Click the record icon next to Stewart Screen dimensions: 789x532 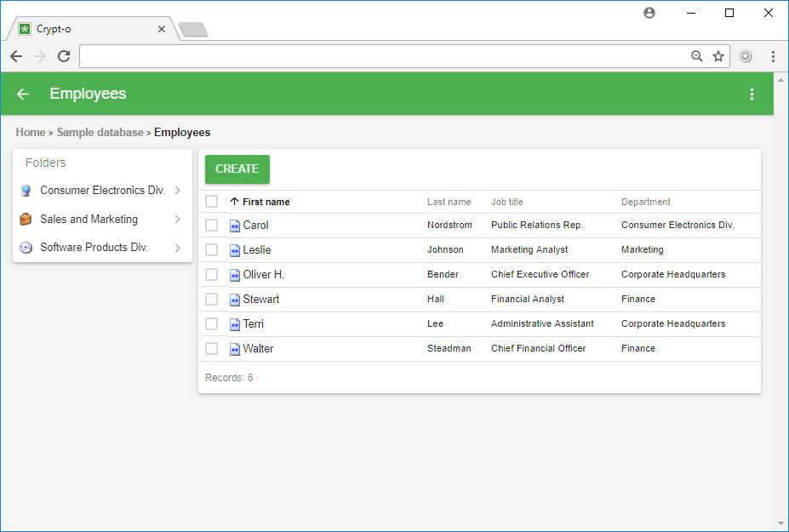[x=235, y=300]
